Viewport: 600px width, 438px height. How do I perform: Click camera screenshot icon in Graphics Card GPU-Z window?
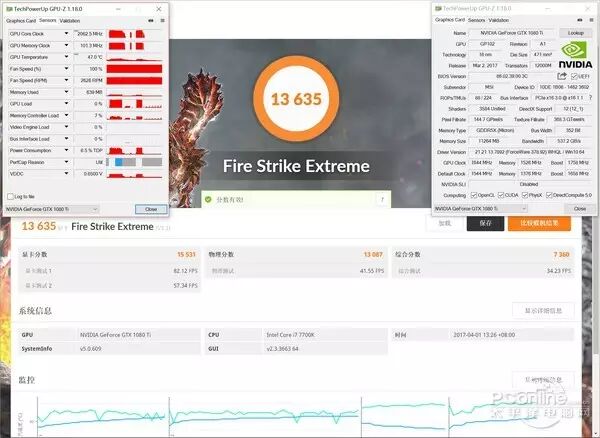(580, 20)
